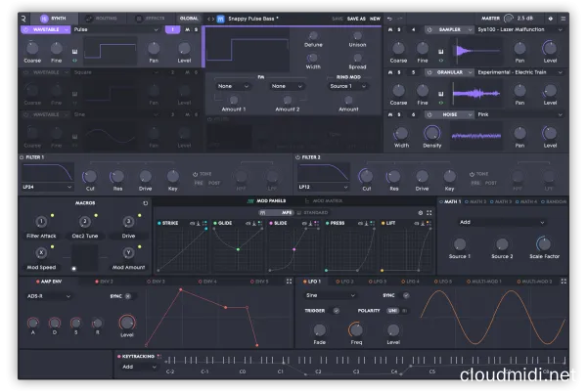Click the Filter 1 Cut knob
The height and width of the screenshot is (392, 587).
pyautogui.click(x=90, y=176)
